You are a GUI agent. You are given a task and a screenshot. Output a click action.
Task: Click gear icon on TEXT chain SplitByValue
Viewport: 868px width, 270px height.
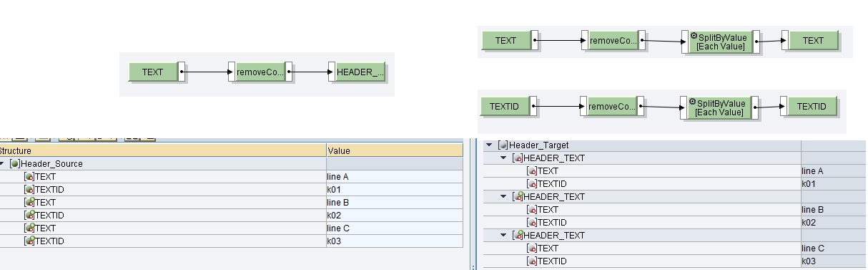693,35
